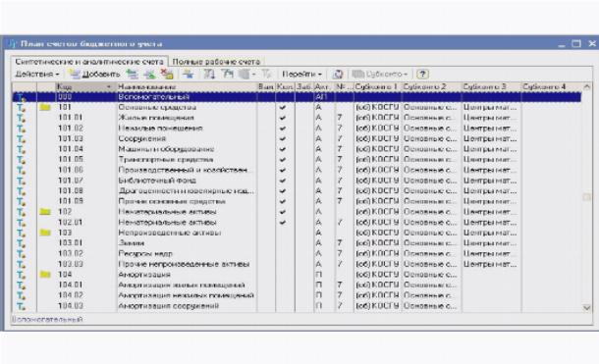599x364 pixels.
Task: Toggle the Кол. checkmark for account 101
Action: coord(283,108)
